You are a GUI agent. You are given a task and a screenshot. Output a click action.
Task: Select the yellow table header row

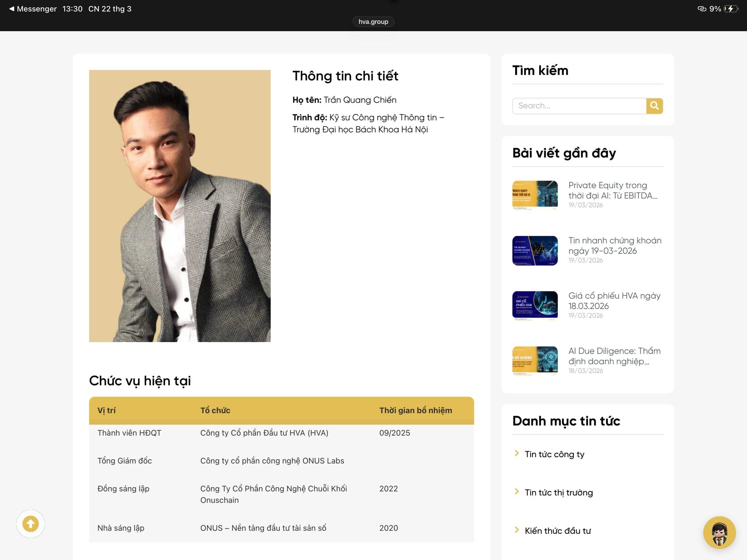[x=281, y=410]
